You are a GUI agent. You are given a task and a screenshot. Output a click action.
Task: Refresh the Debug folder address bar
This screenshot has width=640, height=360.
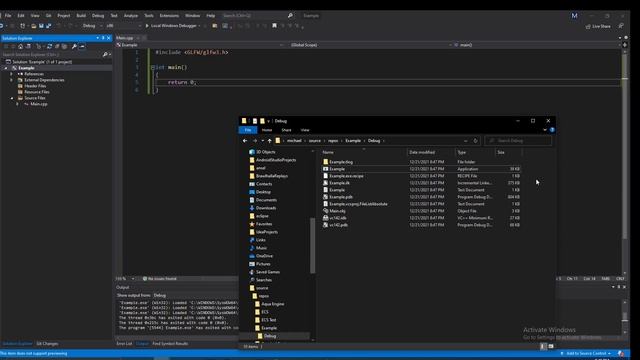pyautogui.click(x=476, y=141)
